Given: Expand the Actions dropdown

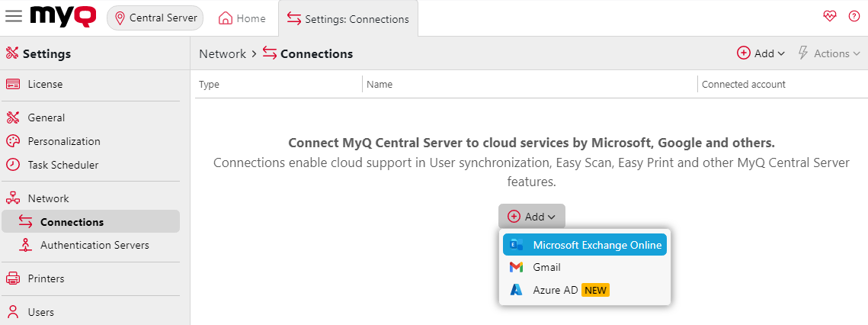Looking at the screenshot, I should click(829, 53).
